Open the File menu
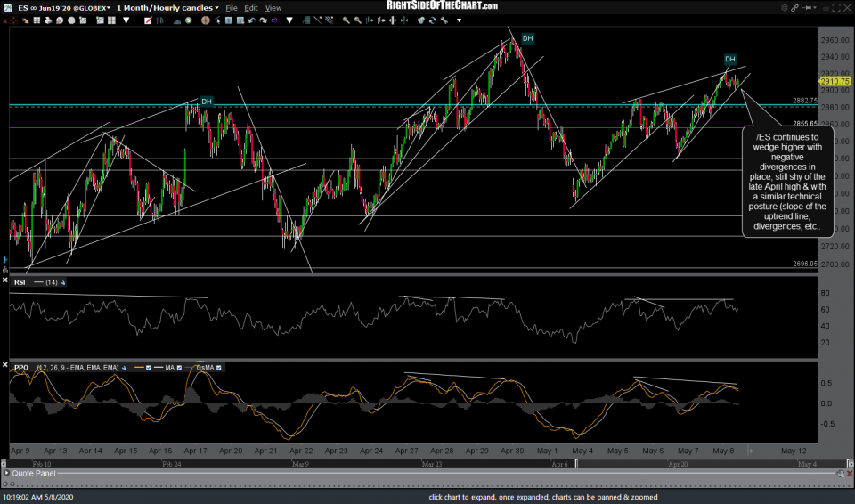This screenshot has height=504, width=855. (232, 8)
